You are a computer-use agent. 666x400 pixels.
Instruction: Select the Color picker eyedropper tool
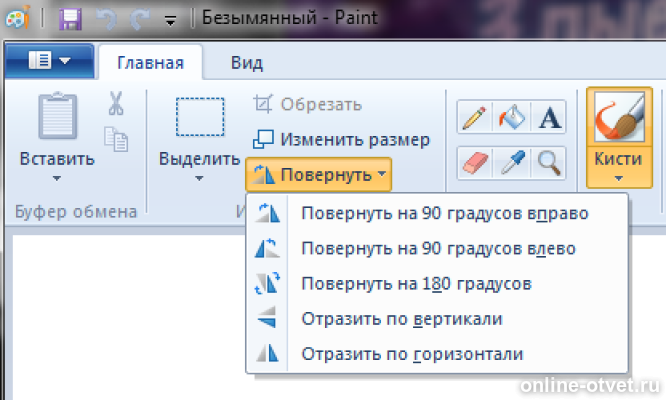click(x=511, y=163)
